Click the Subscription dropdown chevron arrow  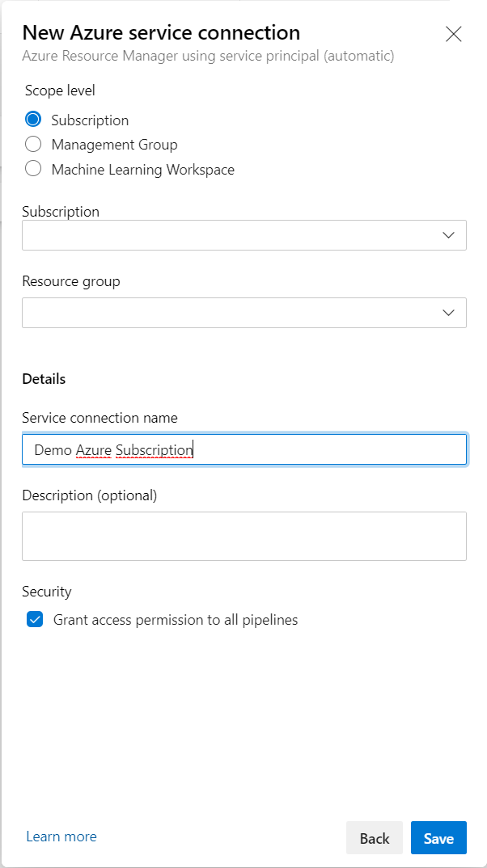click(x=449, y=235)
